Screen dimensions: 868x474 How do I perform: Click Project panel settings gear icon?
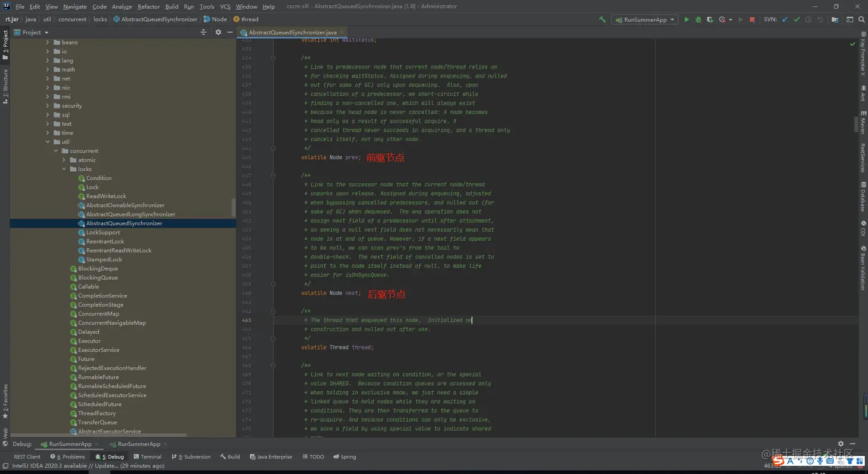click(218, 32)
